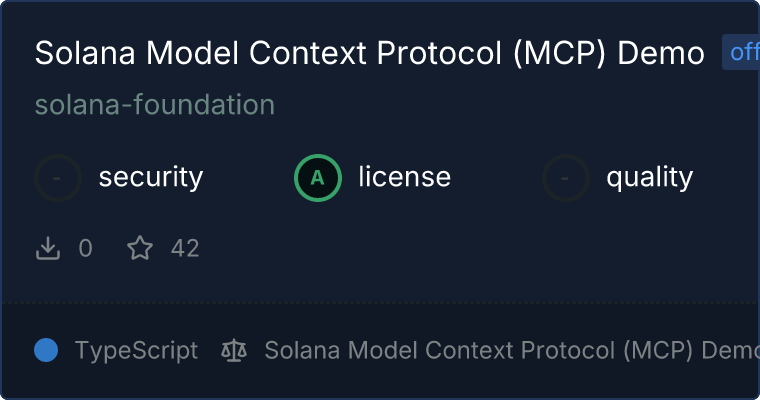The width and height of the screenshot is (760, 400).
Task: Click the download count number 0
Action: pos(86,248)
